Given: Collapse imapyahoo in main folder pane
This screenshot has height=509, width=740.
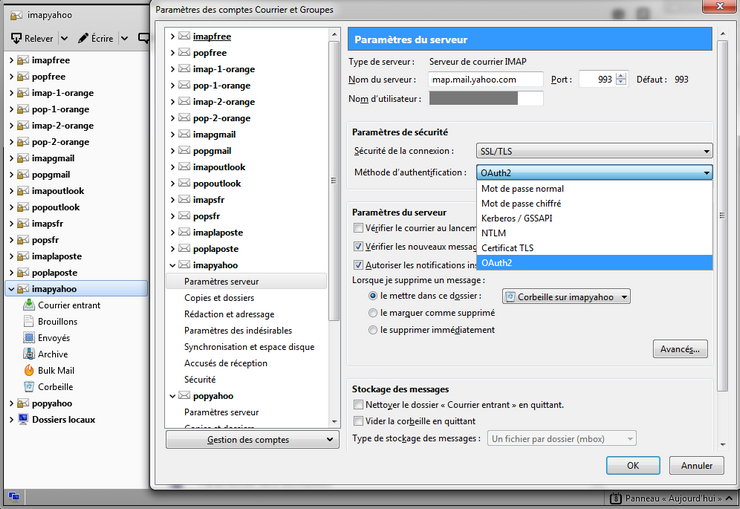Looking at the screenshot, I should pyautogui.click(x=11, y=289).
